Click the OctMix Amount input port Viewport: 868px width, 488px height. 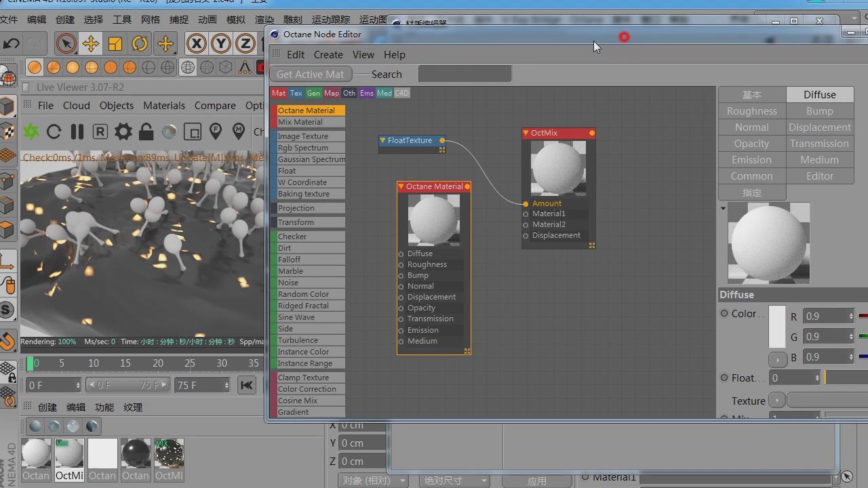[x=526, y=203]
